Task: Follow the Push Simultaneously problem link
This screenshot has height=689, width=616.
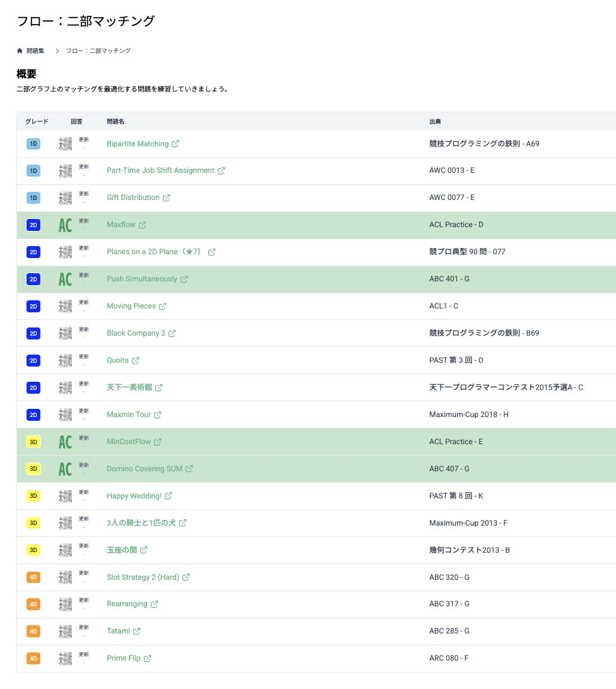Action: point(142,279)
